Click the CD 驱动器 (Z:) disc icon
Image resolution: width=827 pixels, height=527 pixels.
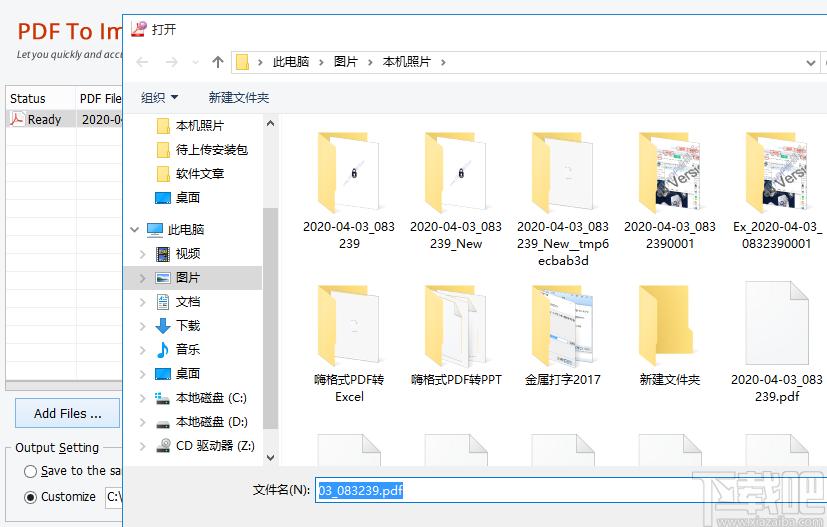(163, 446)
